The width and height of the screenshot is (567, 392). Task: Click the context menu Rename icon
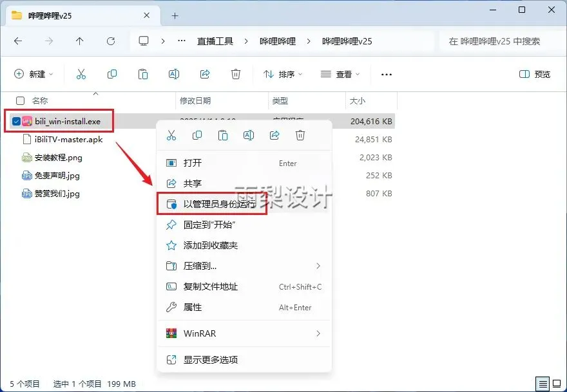[249, 135]
